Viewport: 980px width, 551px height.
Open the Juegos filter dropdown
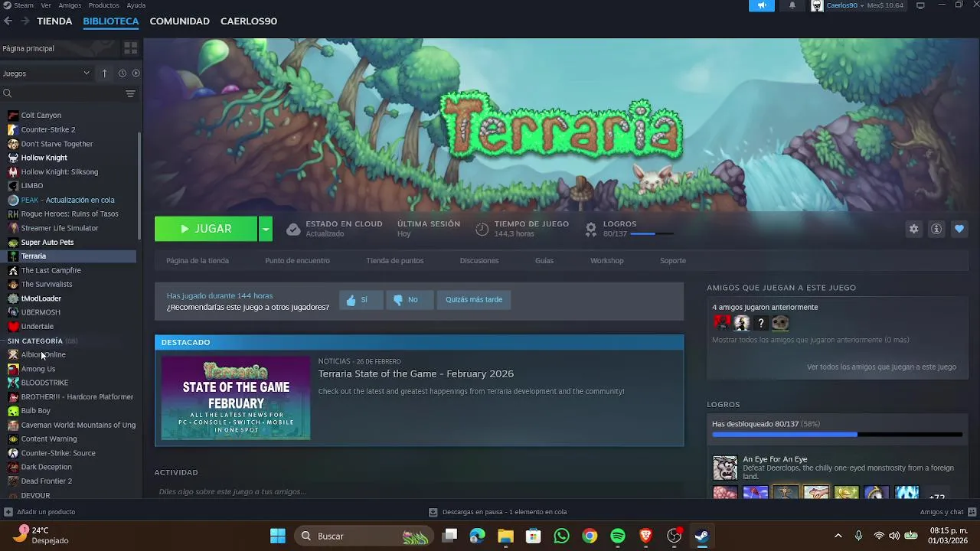[x=47, y=73]
